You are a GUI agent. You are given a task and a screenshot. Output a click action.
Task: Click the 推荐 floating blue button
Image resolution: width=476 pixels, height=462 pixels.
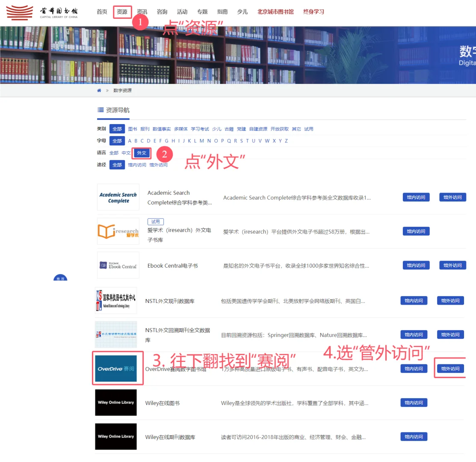pos(60,278)
